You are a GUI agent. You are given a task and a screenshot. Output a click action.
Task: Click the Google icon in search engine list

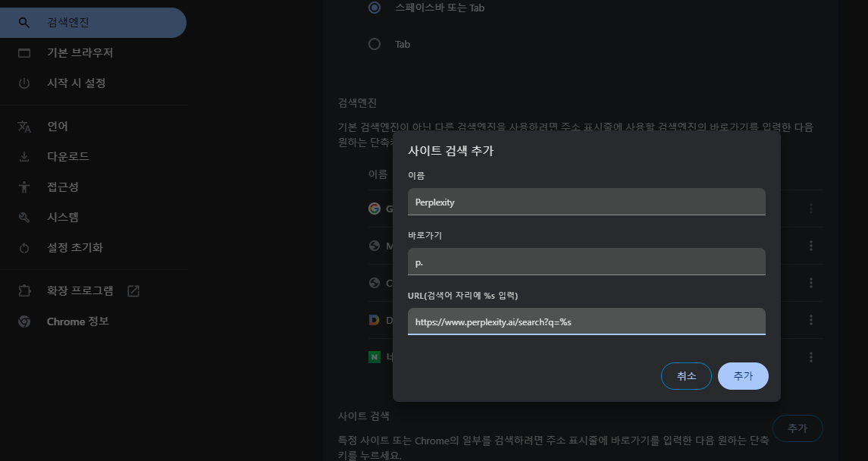(374, 209)
